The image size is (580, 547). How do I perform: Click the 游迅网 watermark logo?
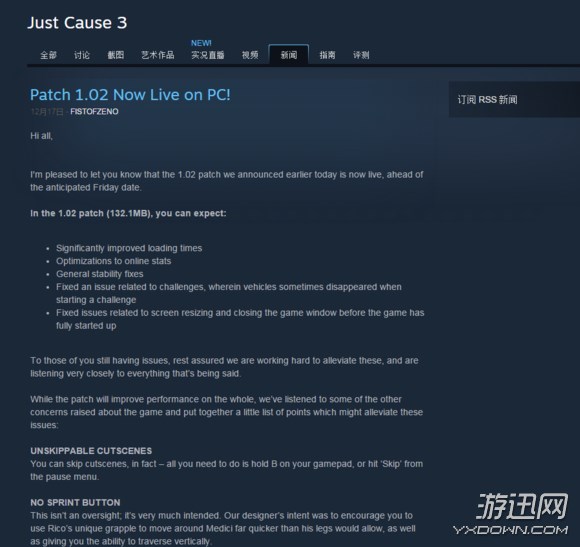coord(522,507)
